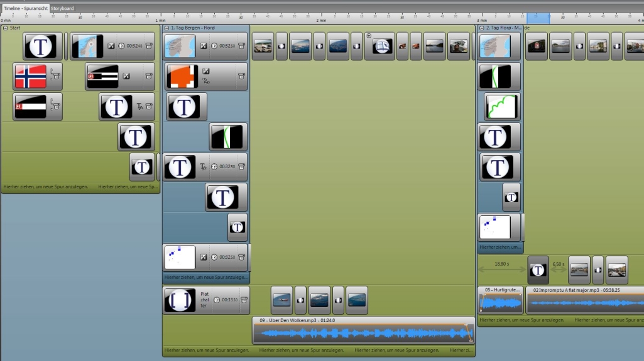Collapse the 2. Tag Florø chapter

482,28
